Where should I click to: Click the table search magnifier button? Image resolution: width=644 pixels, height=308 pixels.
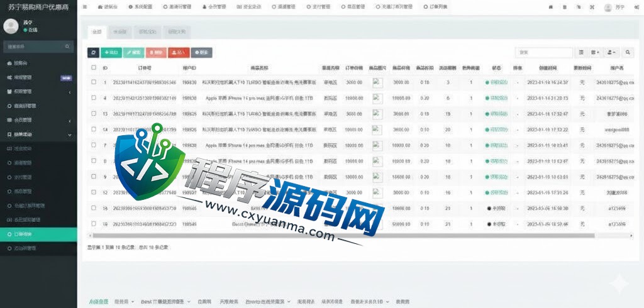point(628,53)
